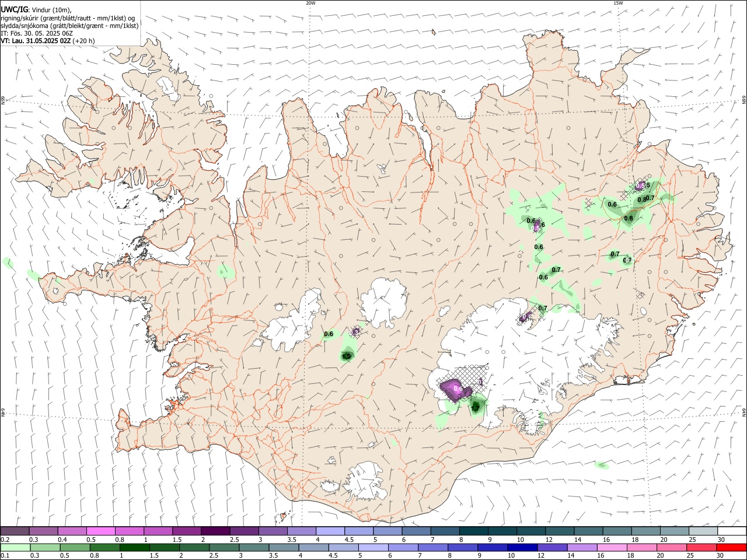
Task: Click the white 30 mm snow legend swatch
Action: click(x=732, y=531)
